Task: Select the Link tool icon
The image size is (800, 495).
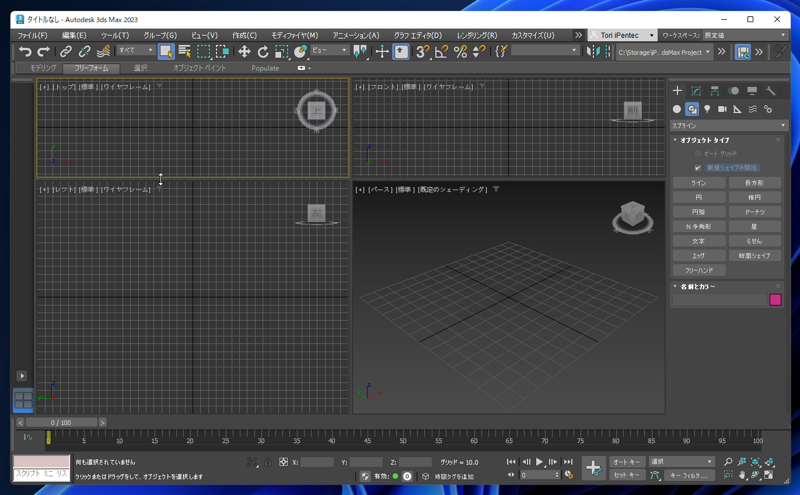Action: pos(66,52)
